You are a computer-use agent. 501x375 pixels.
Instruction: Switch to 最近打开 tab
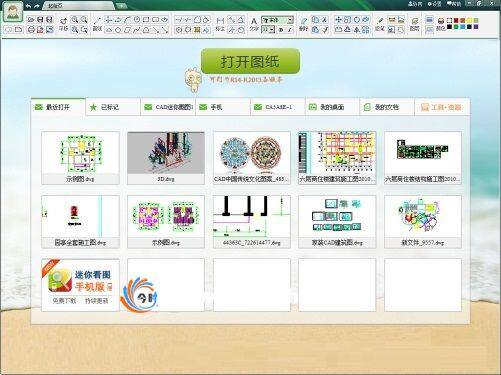[58, 107]
